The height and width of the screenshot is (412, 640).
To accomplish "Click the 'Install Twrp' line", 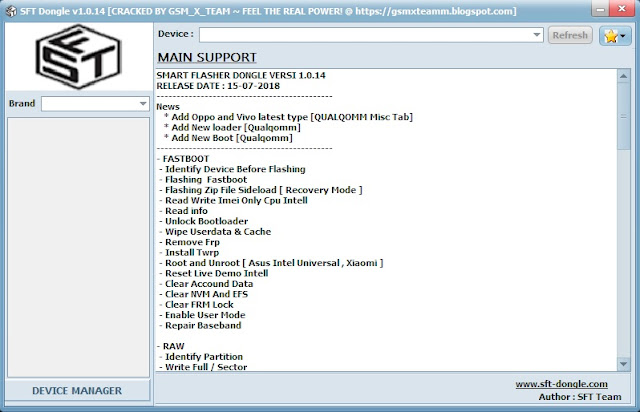I will [x=189, y=253].
